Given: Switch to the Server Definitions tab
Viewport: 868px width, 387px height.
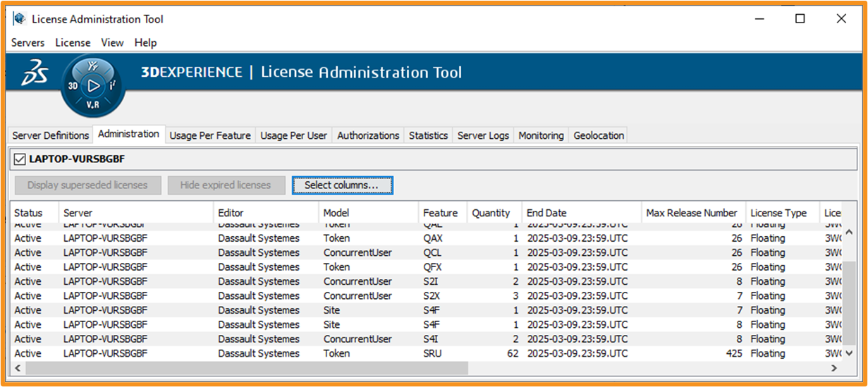Looking at the screenshot, I should pyautogui.click(x=51, y=135).
